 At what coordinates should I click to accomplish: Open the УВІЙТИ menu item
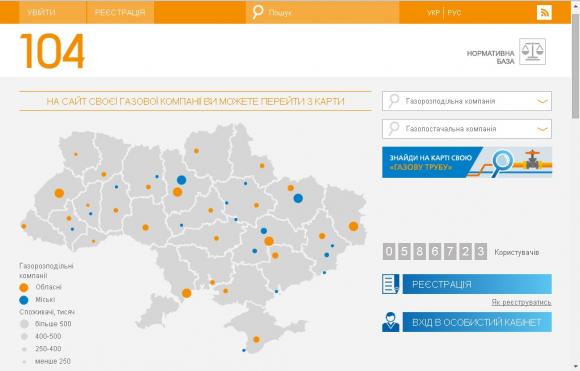coord(53,12)
